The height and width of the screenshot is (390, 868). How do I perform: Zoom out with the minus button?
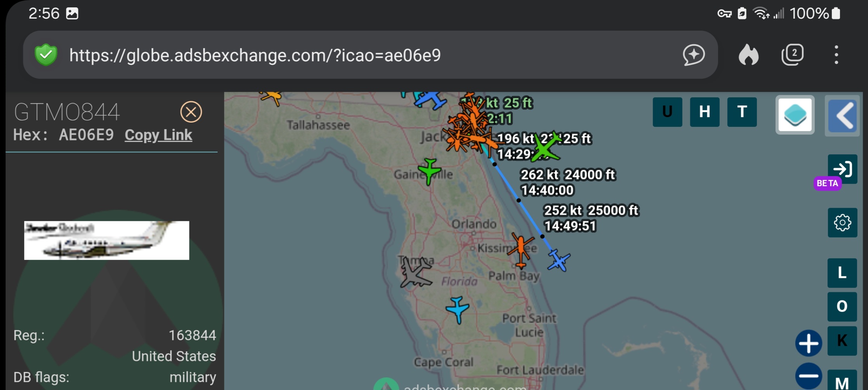pyautogui.click(x=809, y=376)
